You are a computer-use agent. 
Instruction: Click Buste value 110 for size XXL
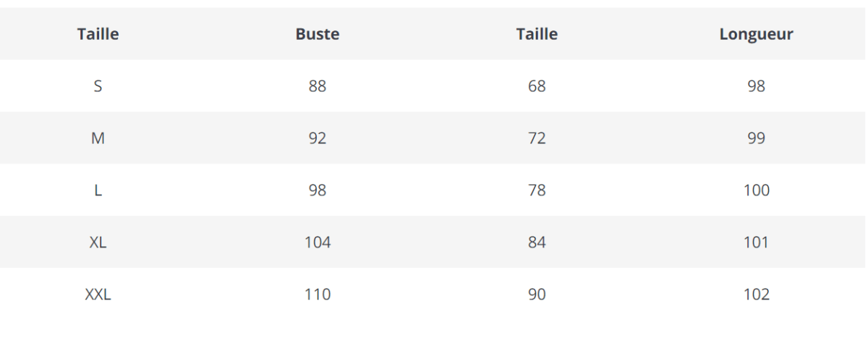(318, 295)
